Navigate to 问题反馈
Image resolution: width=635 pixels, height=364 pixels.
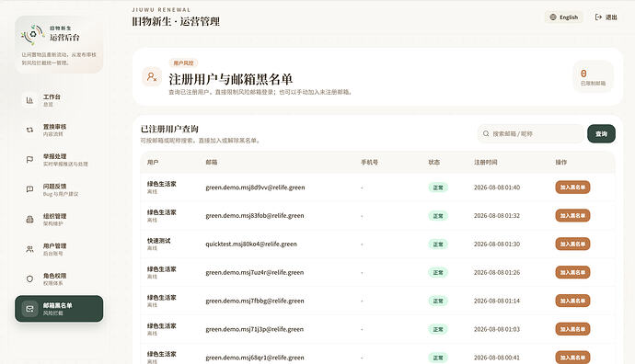pyautogui.click(x=59, y=189)
